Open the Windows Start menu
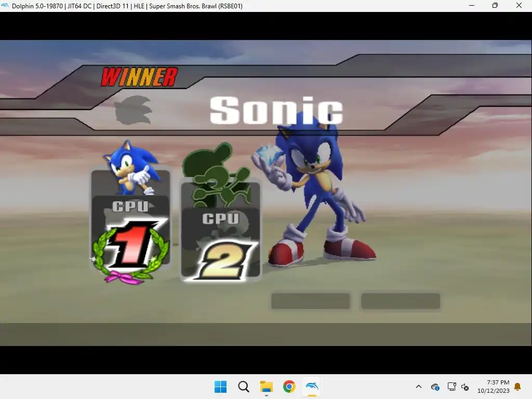 [x=220, y=387]
